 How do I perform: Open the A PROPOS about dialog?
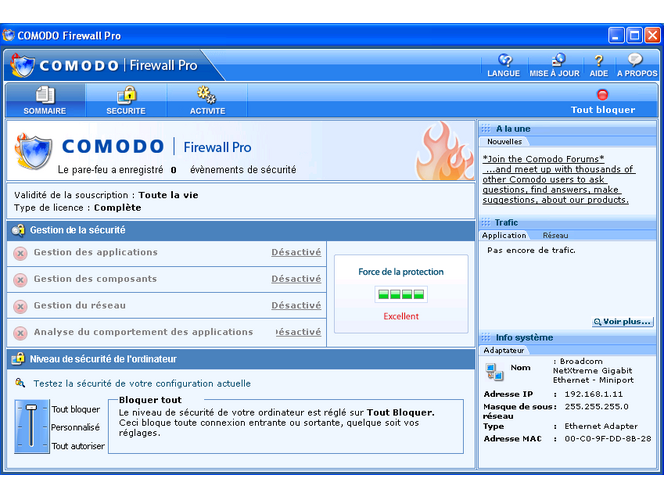coord(636,66)
